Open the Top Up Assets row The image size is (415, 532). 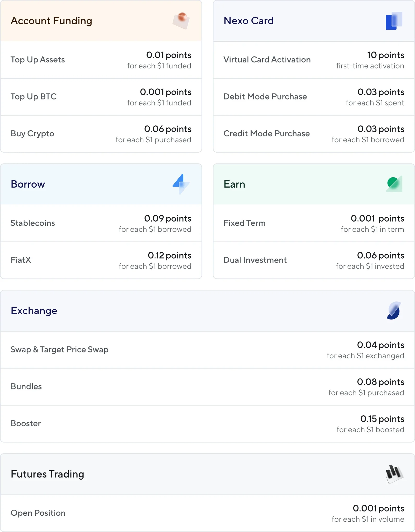click(101, 60)
